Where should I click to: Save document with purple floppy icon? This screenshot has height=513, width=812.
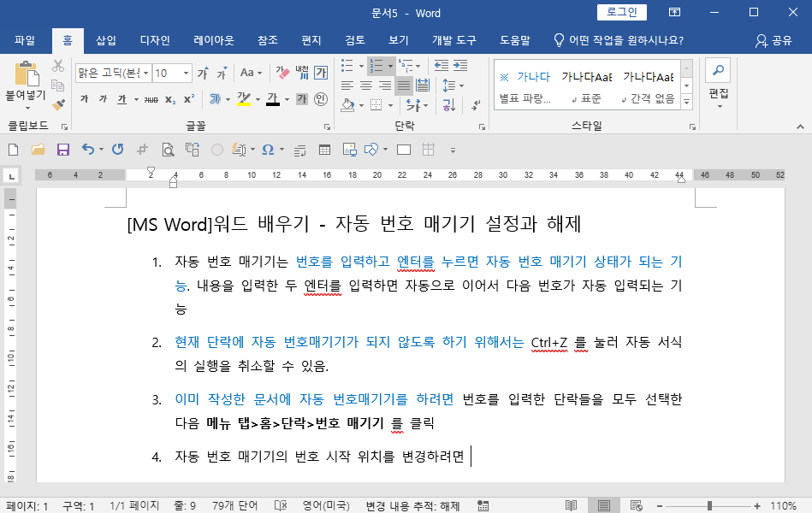[x=63, y=150]
